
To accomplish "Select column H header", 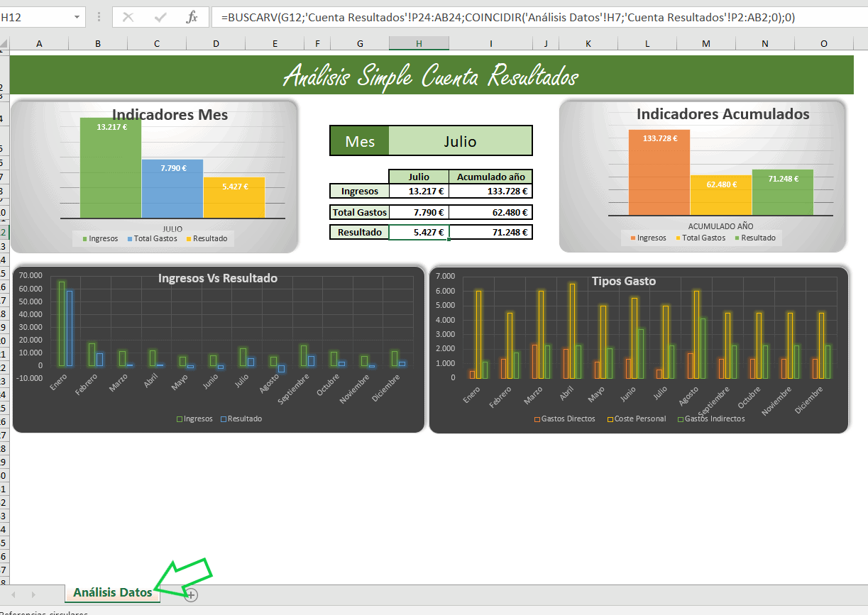I will 419,43.
